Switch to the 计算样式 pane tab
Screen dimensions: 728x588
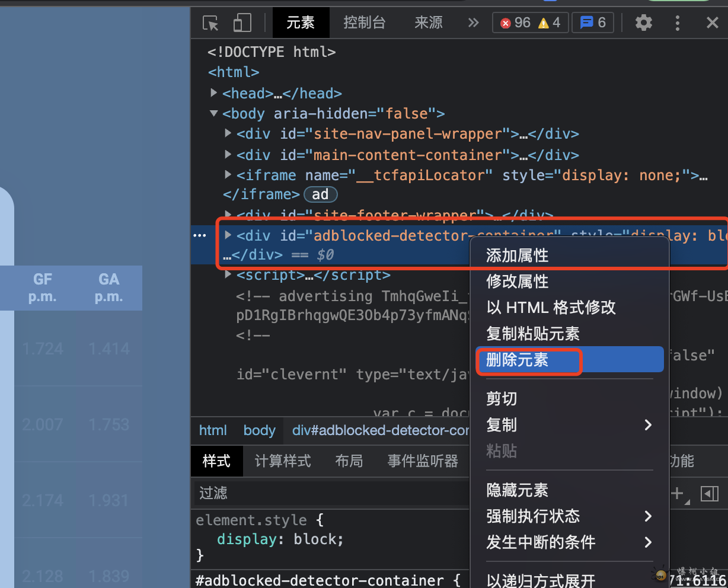click(283, 461)
